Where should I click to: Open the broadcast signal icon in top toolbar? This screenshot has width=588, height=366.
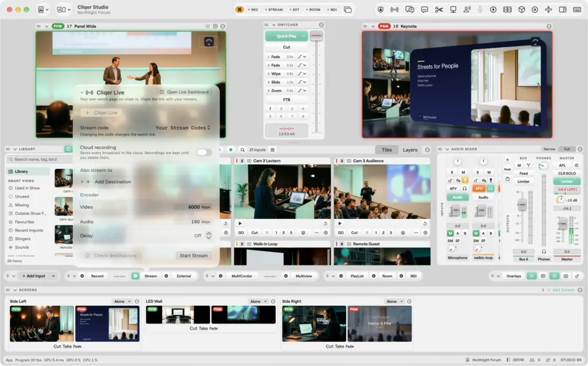[394, 10]
